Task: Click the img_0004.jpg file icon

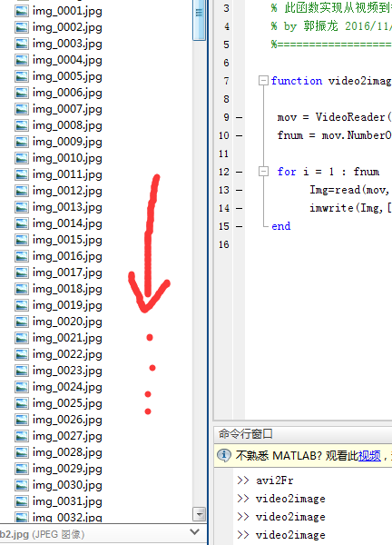Action: pyautogui.click(x=22, y=60)
